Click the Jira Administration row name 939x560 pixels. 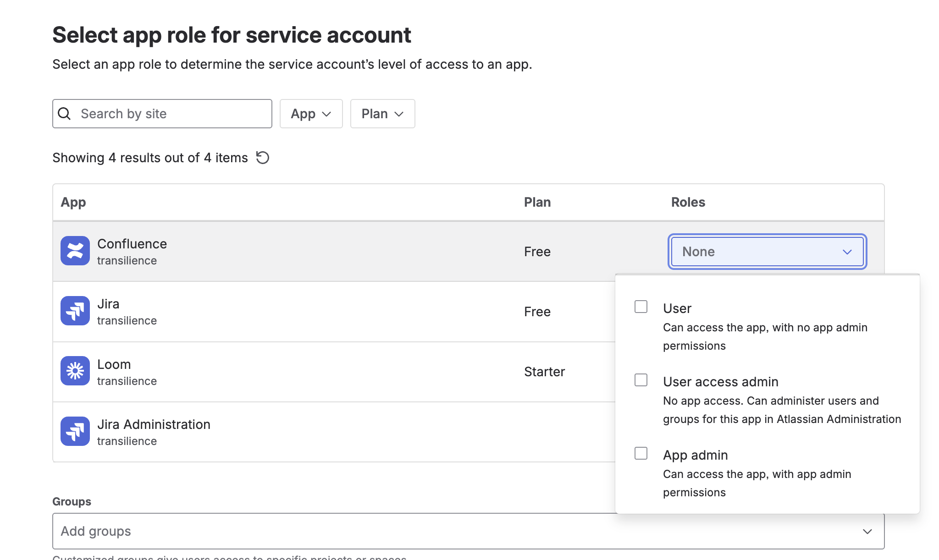(x=154, y=424)
